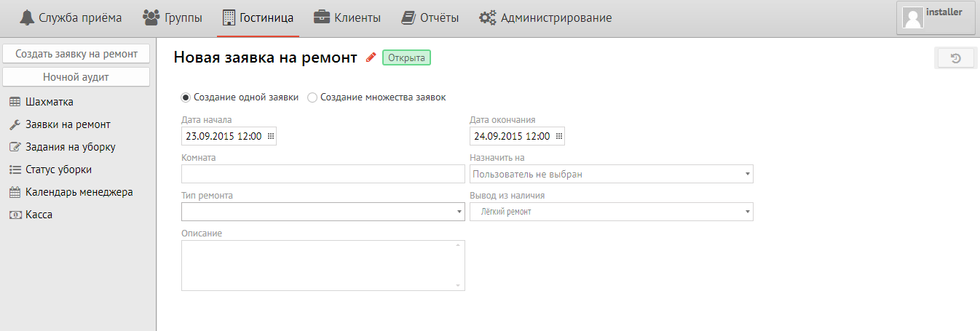980x331 pixels.
Task: Click the red pencil edit icon by title
Action: pyautogui.click(x=371, y=57)
